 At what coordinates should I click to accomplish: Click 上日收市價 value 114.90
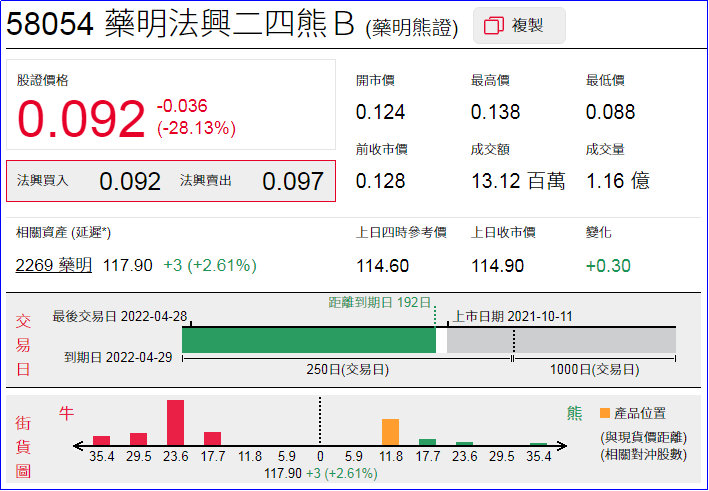coord(497,266)
